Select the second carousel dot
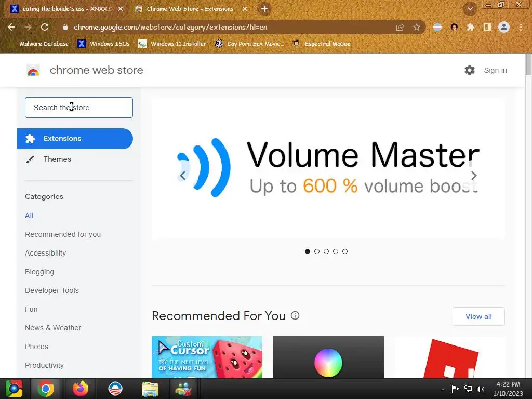Viewport: 532px width, 399px height. (317, 251)
